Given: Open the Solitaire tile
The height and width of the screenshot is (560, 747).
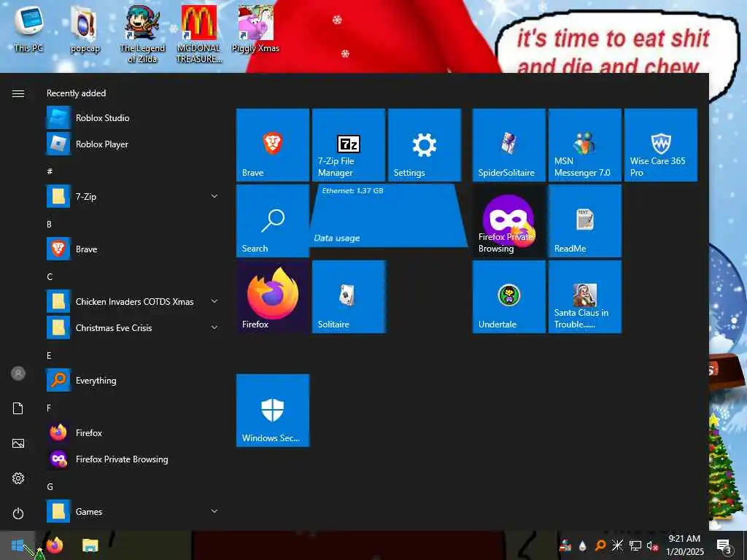Looking at the screenshot, I should [348, 297].
